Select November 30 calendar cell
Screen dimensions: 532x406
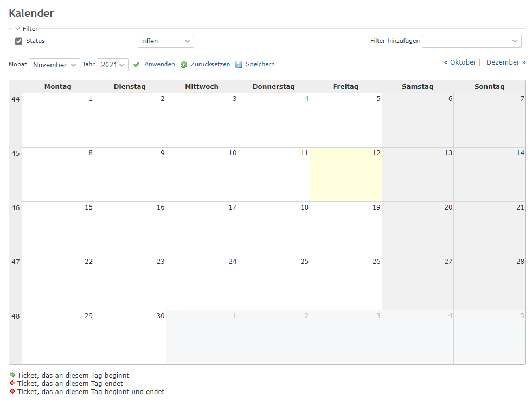click(x=130, y=338)
